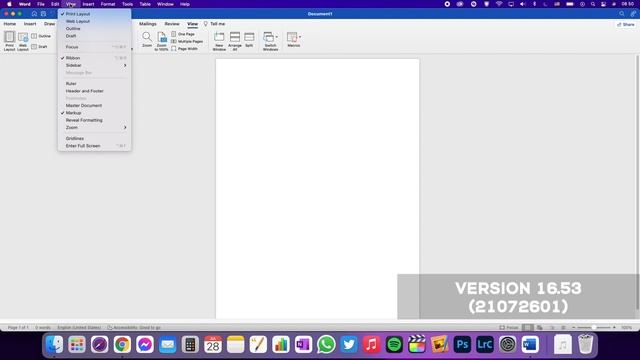Image resolution: width=640 pixels, height=360 pixels.
Task: Click the status bar language indicator
Action: point(79,327)
